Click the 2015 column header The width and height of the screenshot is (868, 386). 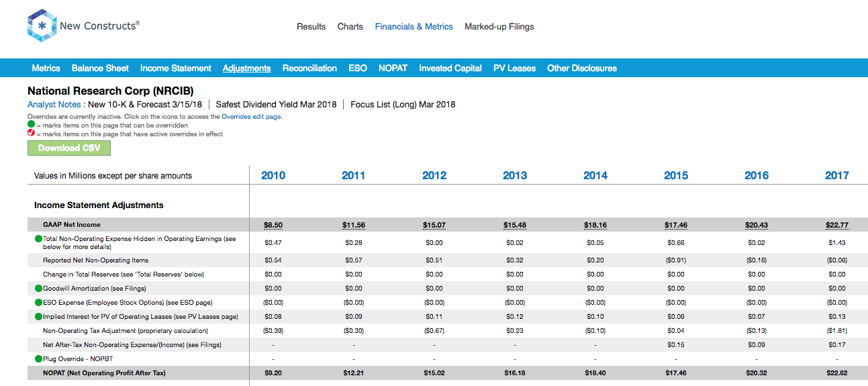click(676, 175)
